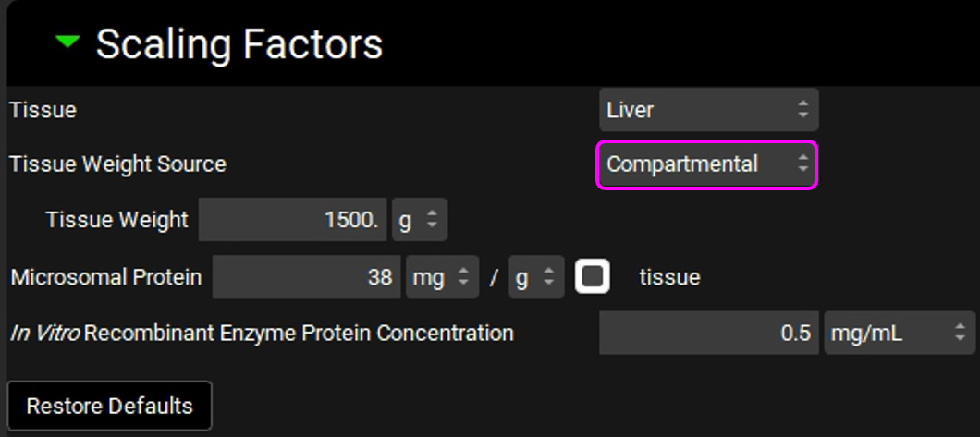Open the Microsomal Protein mg unit dropdown
Viewport: 980px width, 437px height.
tap(441, 277)
